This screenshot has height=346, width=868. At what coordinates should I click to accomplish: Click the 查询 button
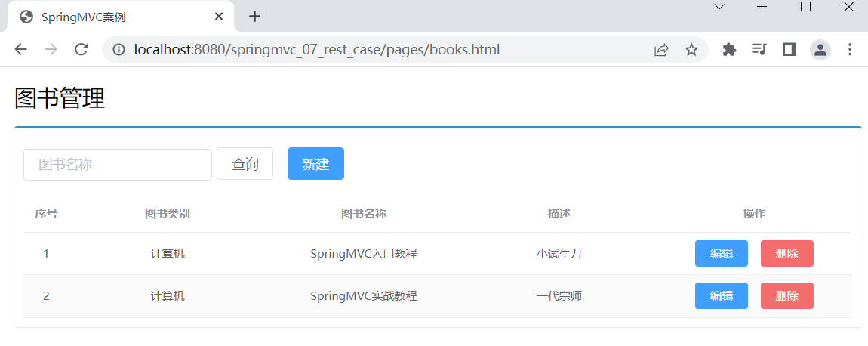click(245, 164)
